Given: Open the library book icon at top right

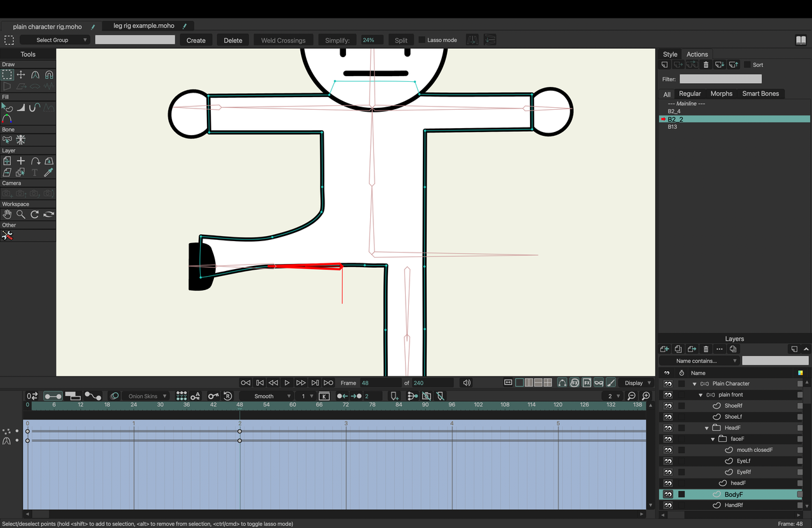Looking at the screenshot, I should click(801, 40).
